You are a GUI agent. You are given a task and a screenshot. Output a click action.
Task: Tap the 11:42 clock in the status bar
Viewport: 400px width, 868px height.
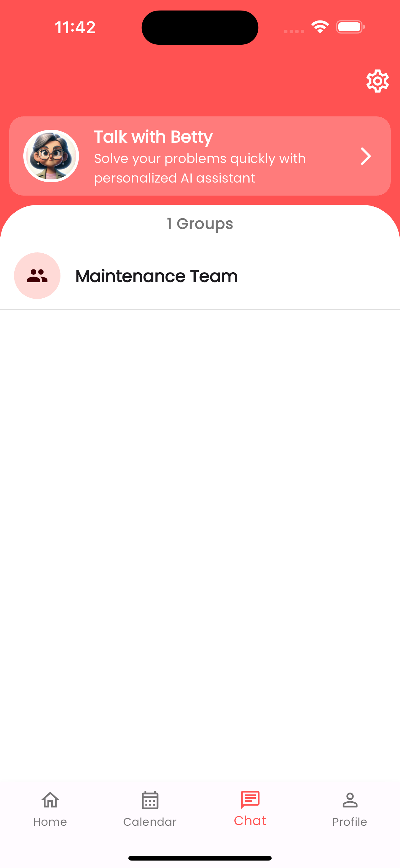[x=75, y=27]
